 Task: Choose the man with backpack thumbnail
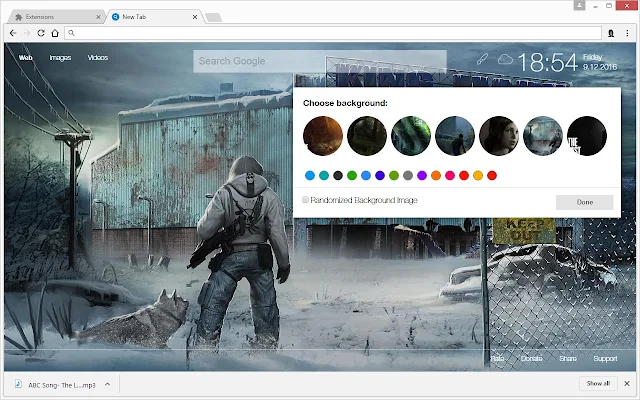tap(455, 136)
